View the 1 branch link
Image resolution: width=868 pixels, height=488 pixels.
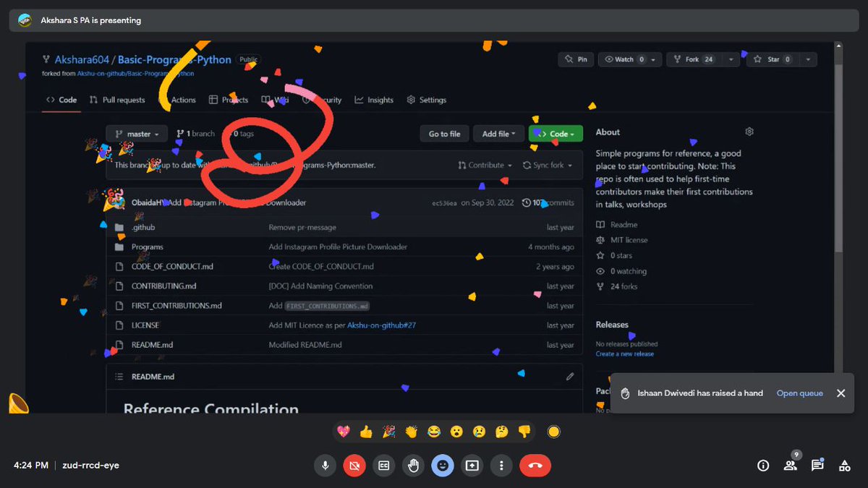(x=196, y=134)
